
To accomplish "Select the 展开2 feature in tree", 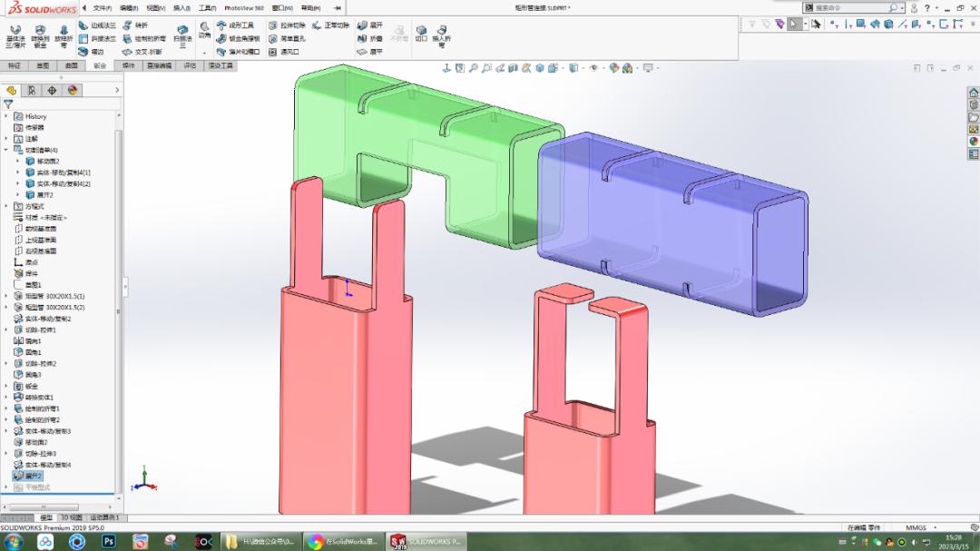I will (x=34, y=475).
